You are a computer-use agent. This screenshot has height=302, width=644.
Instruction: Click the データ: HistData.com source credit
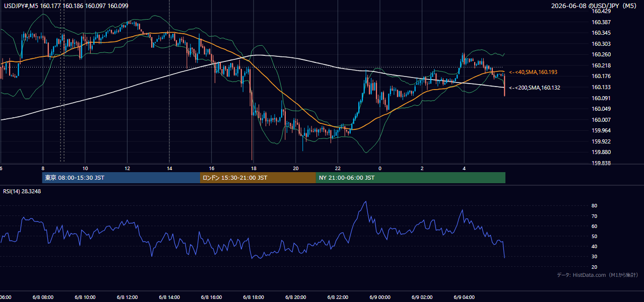click(598, 275)
